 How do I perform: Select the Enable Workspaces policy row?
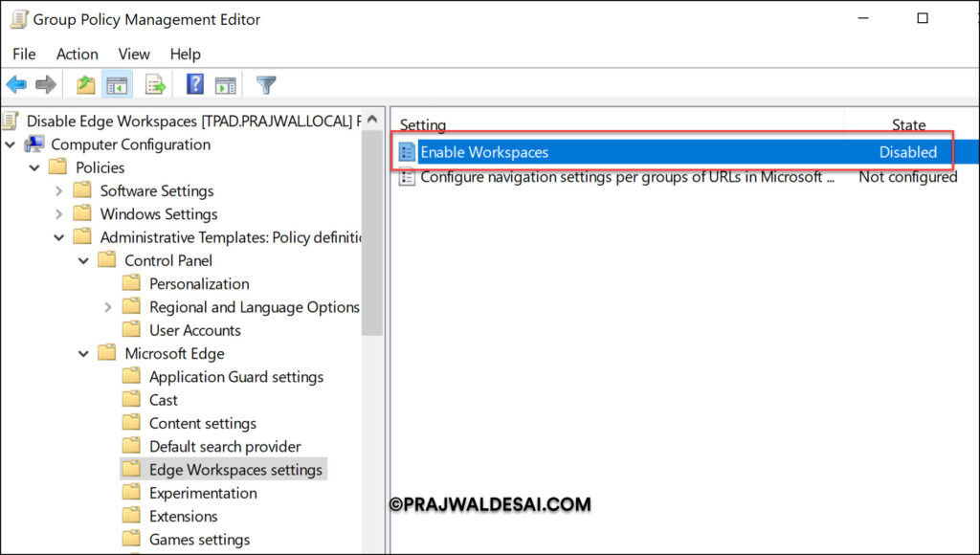tap(685, 152)
